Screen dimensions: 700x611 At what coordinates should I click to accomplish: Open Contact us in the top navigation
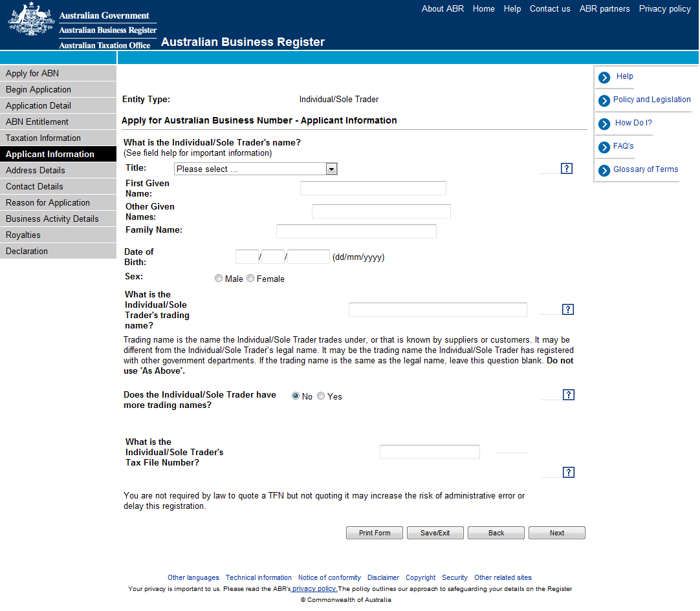pos(550,9)
